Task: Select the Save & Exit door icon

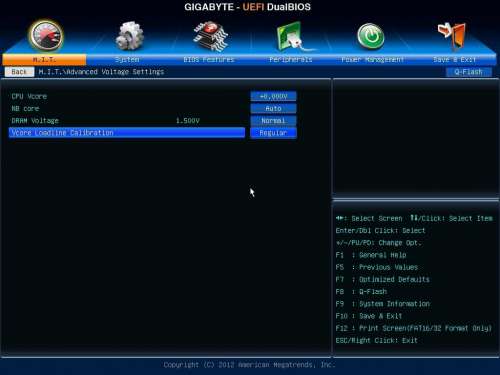Action: 452,35
